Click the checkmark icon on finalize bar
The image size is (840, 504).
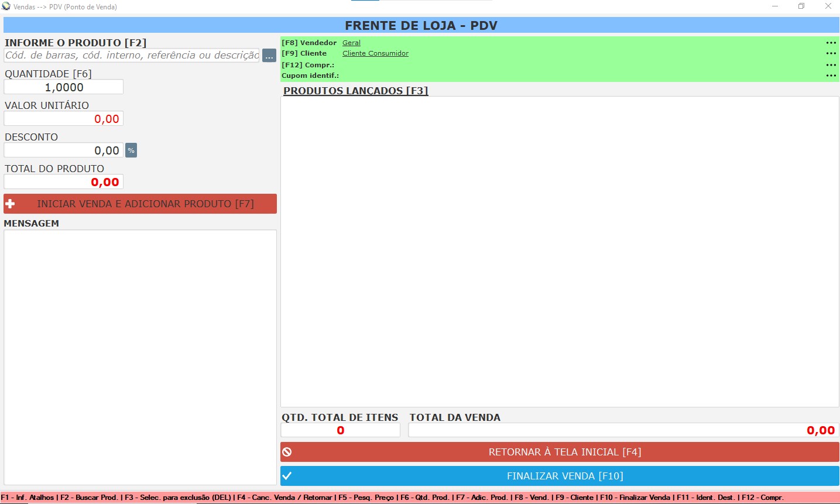pyautogui.click(x=287, y=476)
